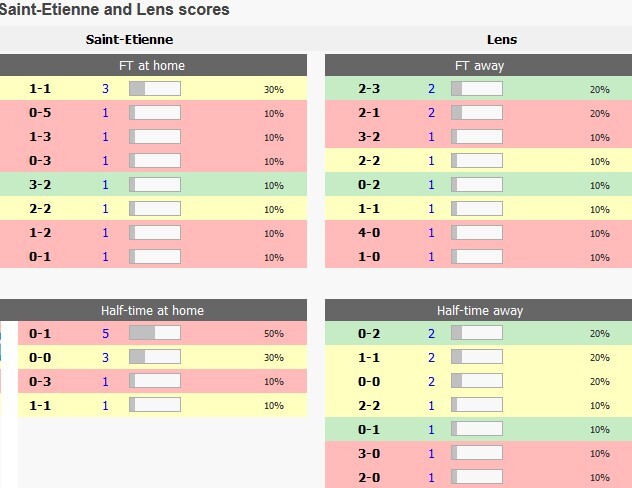Click count link 5 beside half-time home 0-1
Screen dimensions: 632x488
tap(105, 333)
